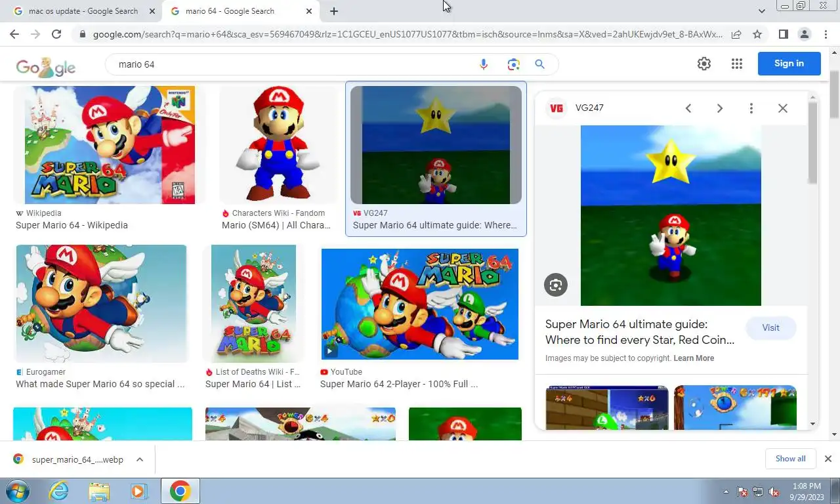The image size is (840, 504).
Task: Select VG247 star and Mario thumbnail
Action: 436,145
